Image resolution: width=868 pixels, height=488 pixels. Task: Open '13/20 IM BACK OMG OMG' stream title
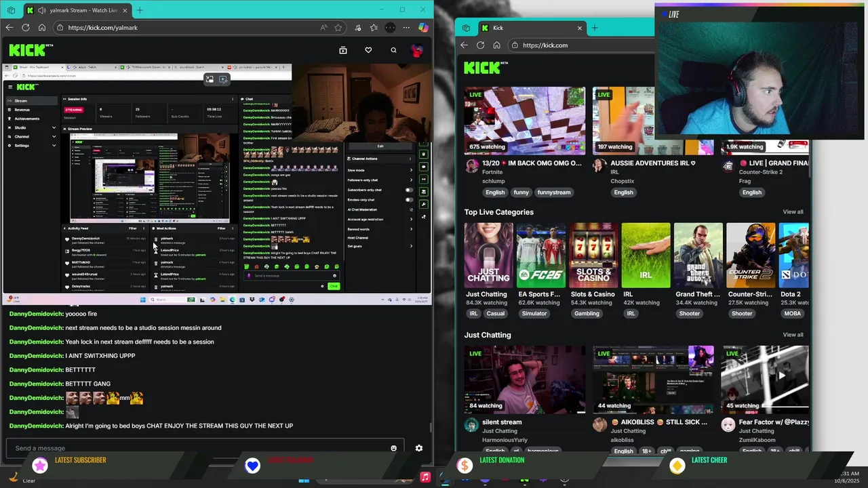532,163
